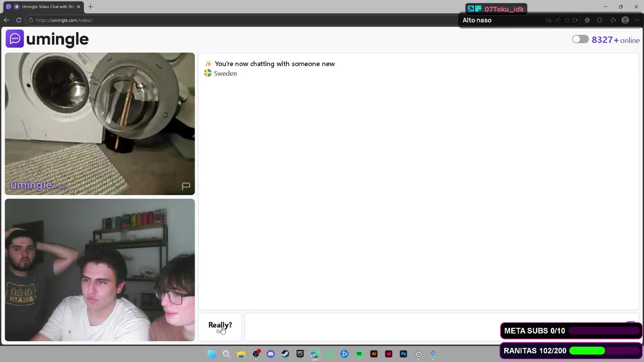Open the browser settings three-dot menu

(x=637, y=20)
